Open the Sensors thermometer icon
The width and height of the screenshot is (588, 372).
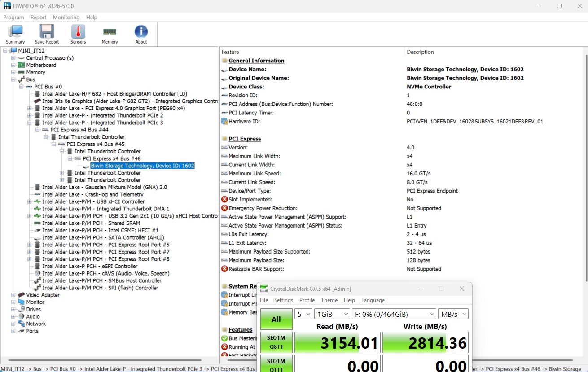pos(78,31)
